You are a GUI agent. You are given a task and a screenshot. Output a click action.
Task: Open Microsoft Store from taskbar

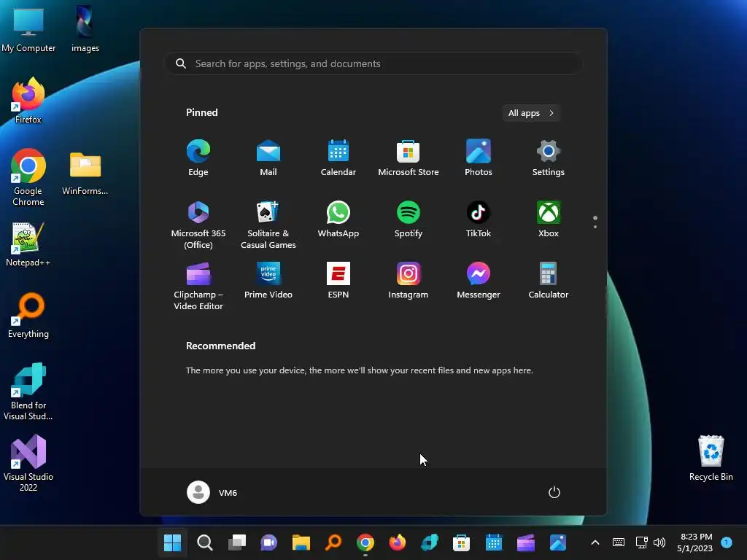tap(461, 542)
